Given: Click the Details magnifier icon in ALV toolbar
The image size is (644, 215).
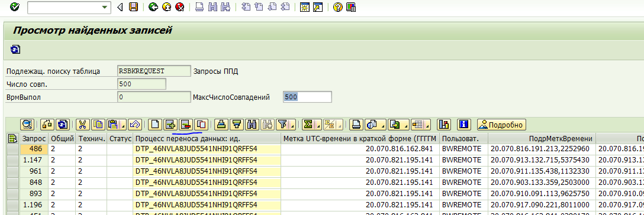Looking at the screenshot, I should tap(27, 124).
